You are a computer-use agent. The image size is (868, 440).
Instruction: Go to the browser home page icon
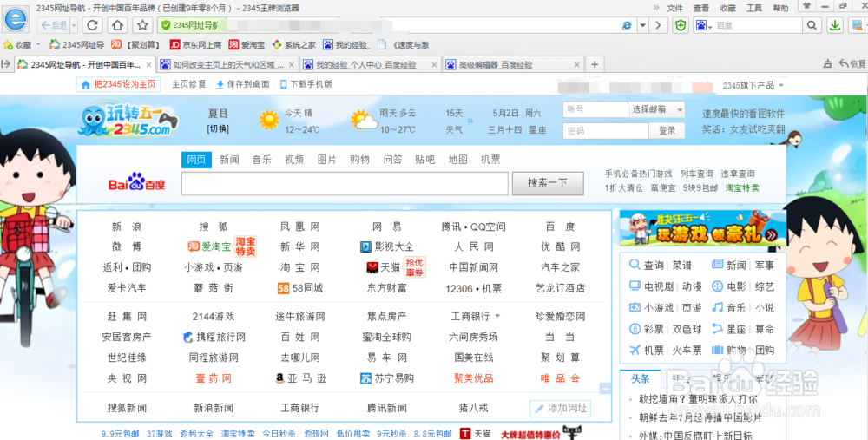[x=117, y=25]
